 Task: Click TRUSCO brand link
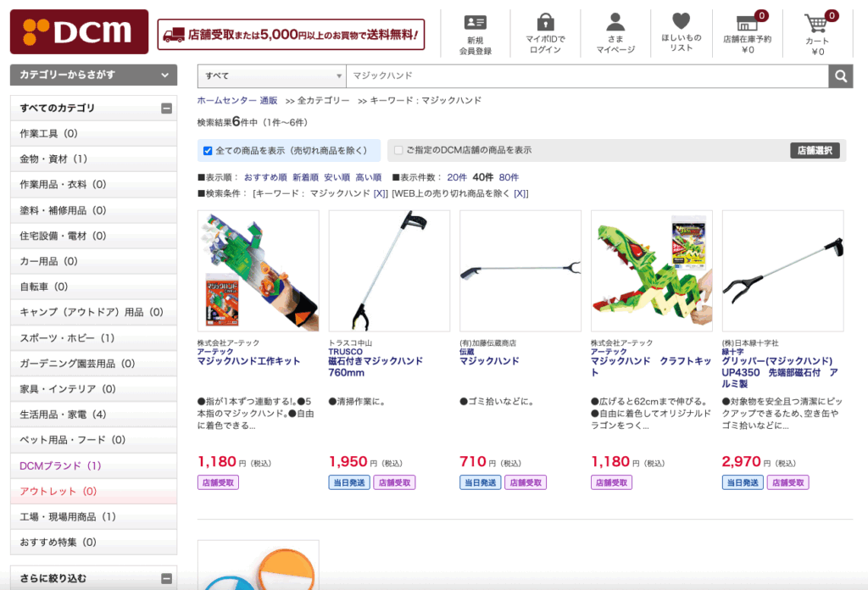pos(346,352)
